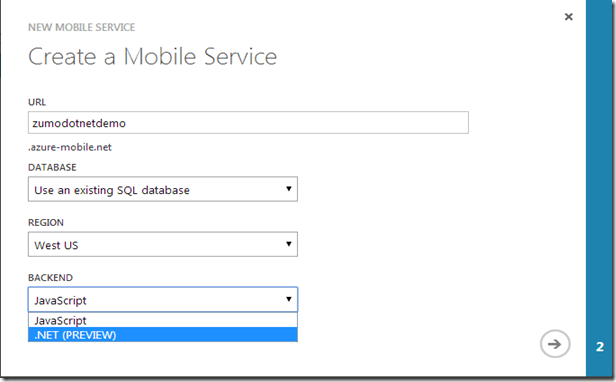
Task: Collapse the Backend dropdown showing JavaScript
Action: [x=163, y=300]
